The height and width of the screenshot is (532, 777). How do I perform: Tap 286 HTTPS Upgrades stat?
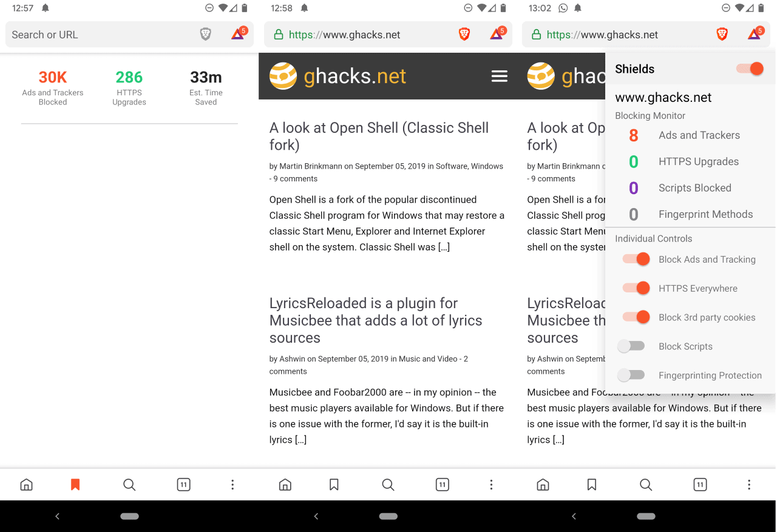coord(129,87)
